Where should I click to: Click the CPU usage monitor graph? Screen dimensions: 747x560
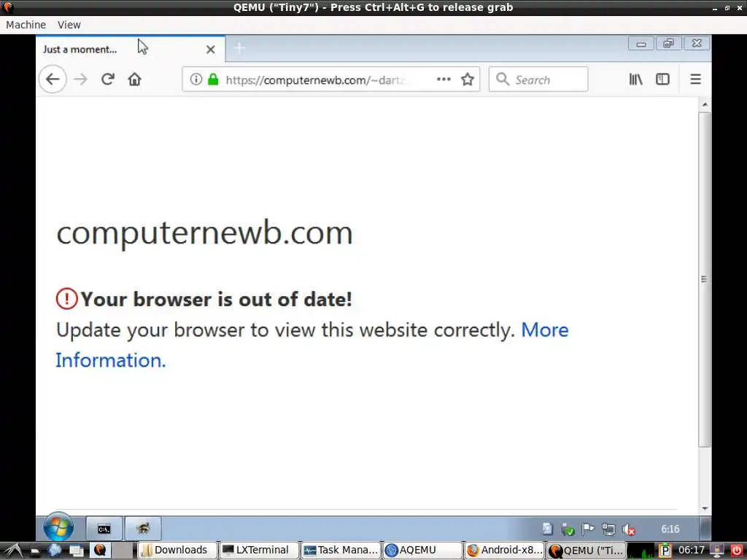coord(642,551)
